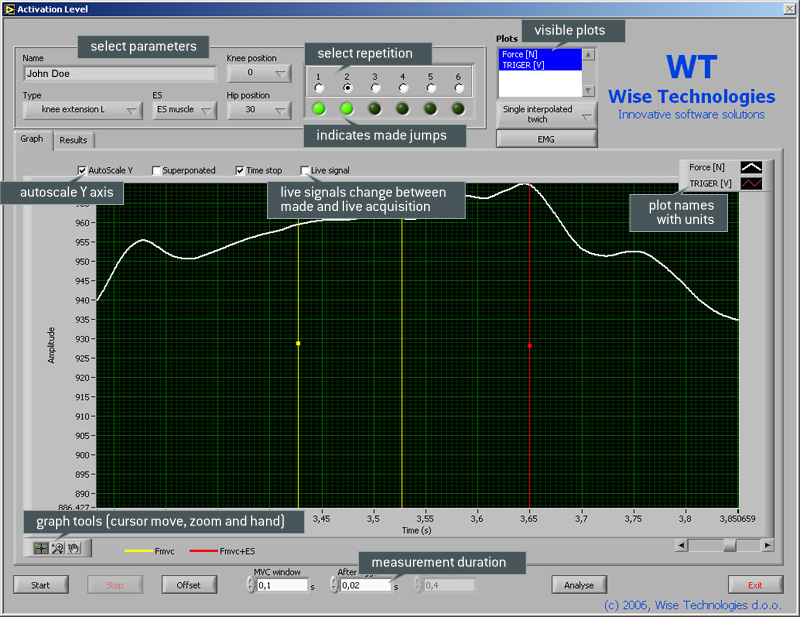Image resolution: width=800 pixels, height=617 pixels.
Task: Click the TRIGER [V] red plot legend icon
Action: 751,184
